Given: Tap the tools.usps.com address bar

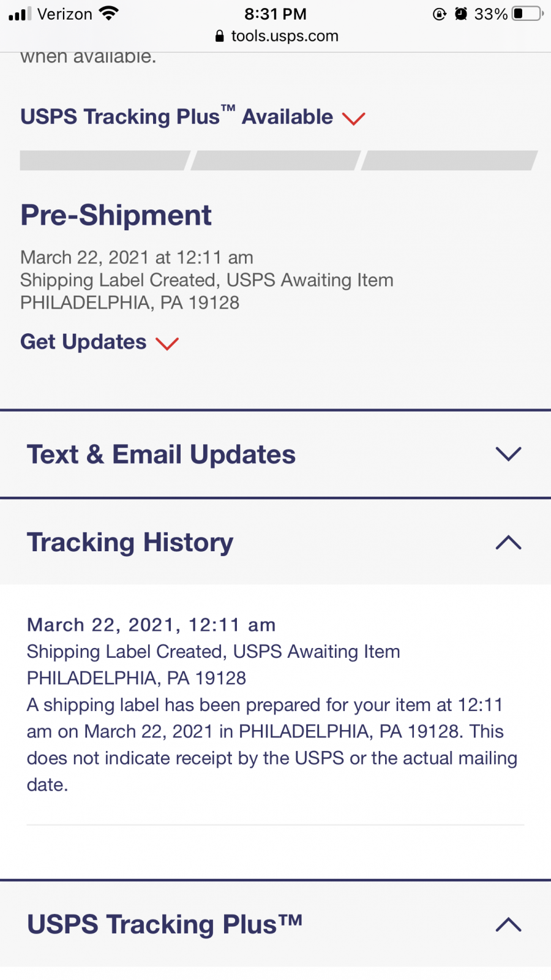Looking at the screenshot, I should click(x=277, y=36).
